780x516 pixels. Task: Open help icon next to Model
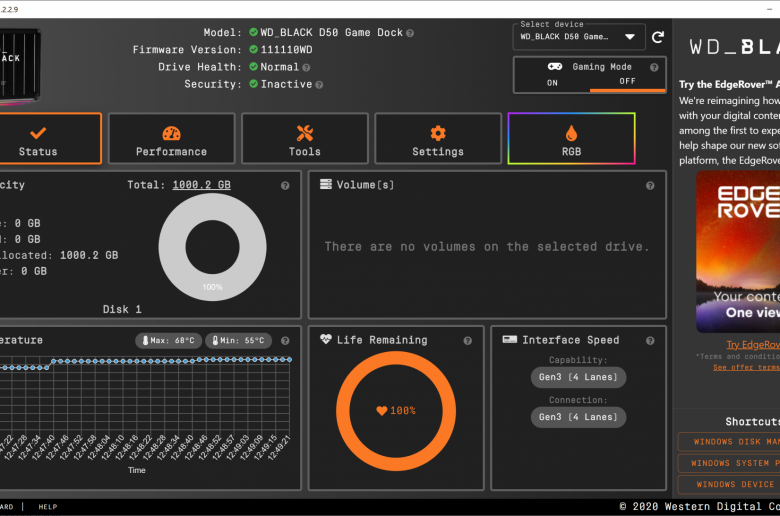(x=410, y=33)
